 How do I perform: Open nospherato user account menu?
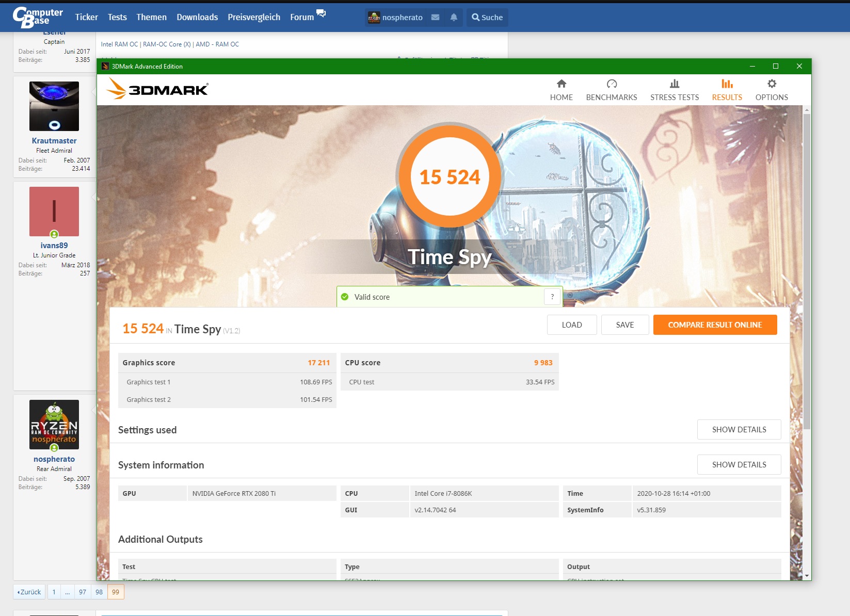coord(395,18)
